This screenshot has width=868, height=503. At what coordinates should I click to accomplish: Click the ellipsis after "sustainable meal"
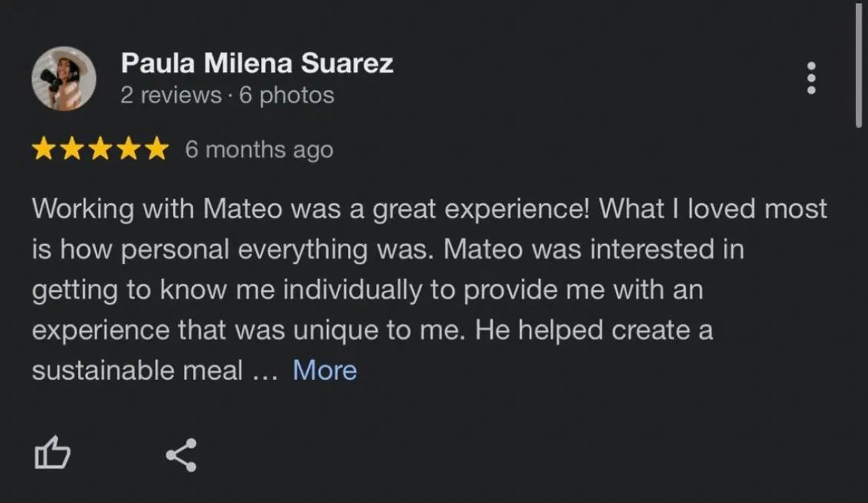263,371
